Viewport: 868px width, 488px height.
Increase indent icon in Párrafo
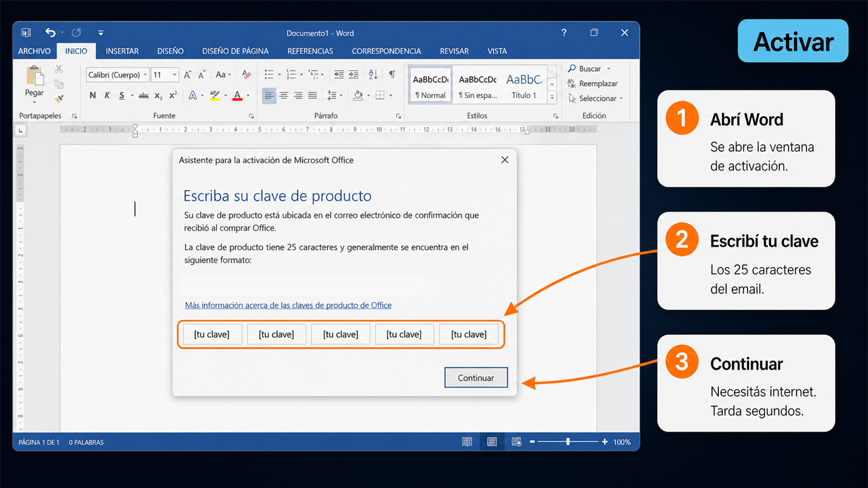[353, 75]
